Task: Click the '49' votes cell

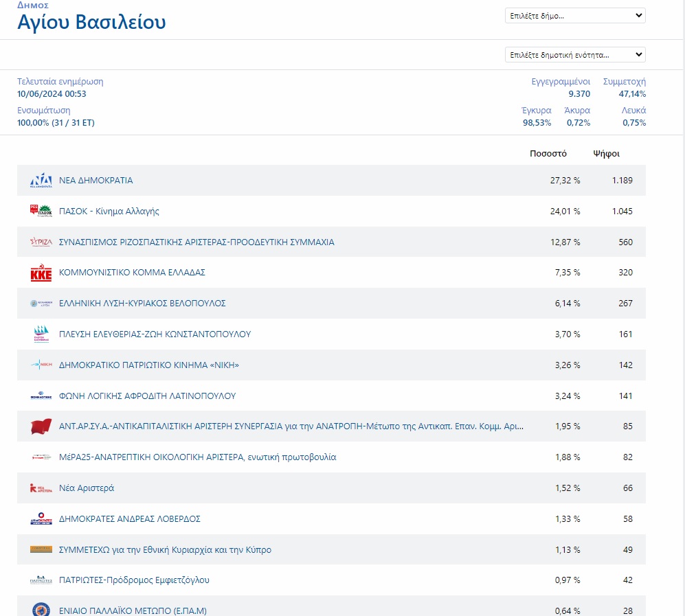Action: coord(628,549)
